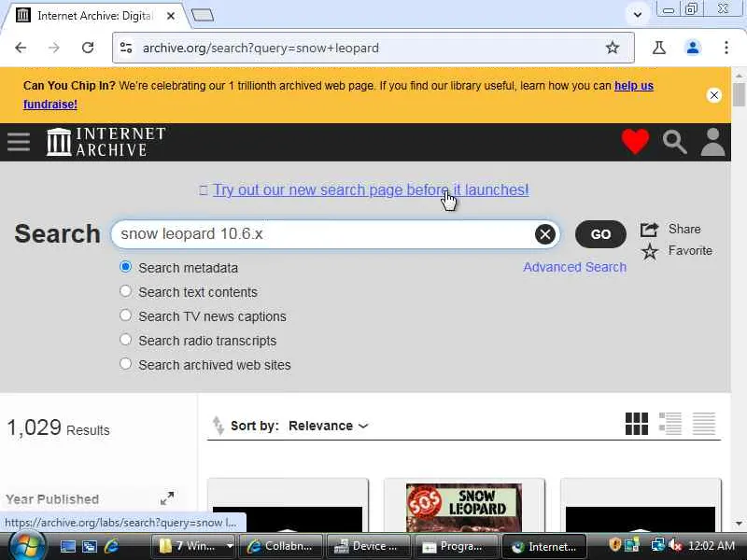This screenshot has height=560, width=747.
Task: Click the Internet Archive logo
Action: 106,142
